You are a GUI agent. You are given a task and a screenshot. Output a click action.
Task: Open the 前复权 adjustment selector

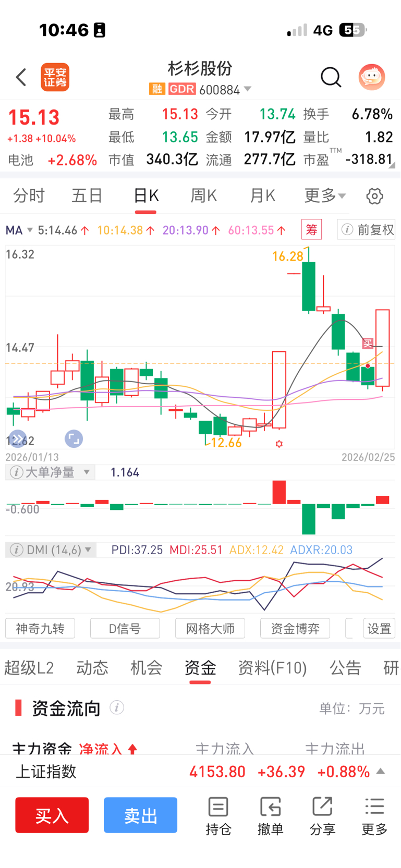[x=366, y=229]
